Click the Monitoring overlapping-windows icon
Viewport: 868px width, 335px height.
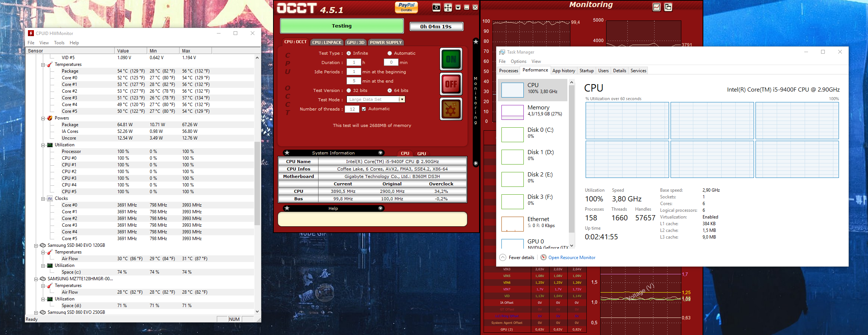pyautogui.click(x=668, y=7)
